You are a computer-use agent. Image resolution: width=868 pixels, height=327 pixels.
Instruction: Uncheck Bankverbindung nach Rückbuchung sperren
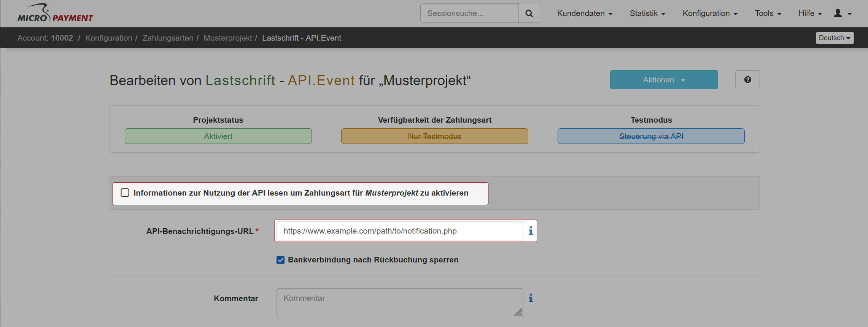click(x=281, y=260)
